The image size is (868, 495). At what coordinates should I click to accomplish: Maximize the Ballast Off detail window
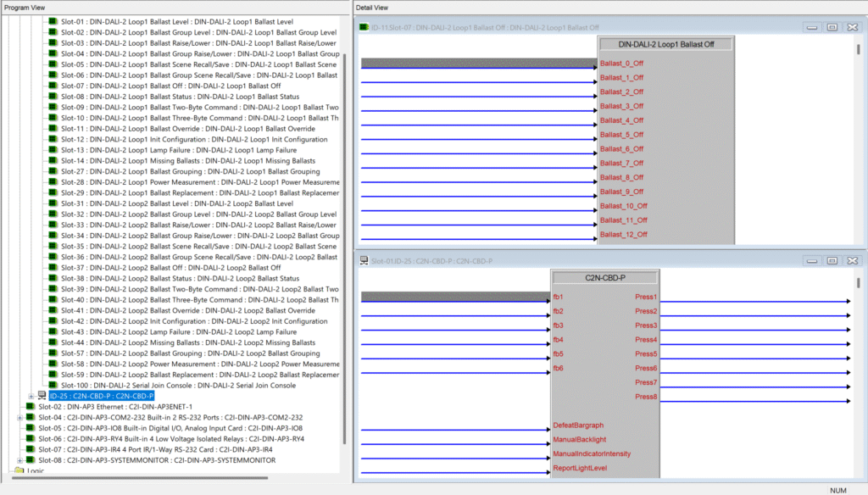(x=832, y=27)
